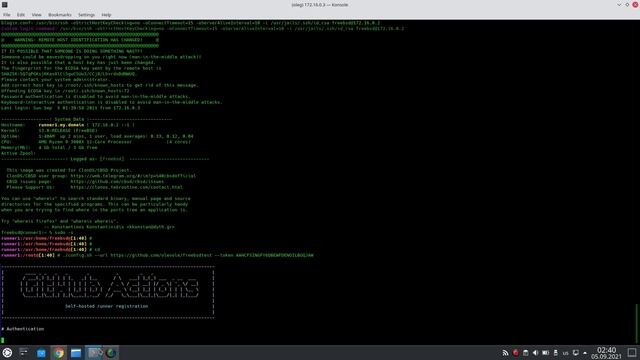Click the '# Authentication' line
This screenshot has height=360, width=640.
(22, 329)
